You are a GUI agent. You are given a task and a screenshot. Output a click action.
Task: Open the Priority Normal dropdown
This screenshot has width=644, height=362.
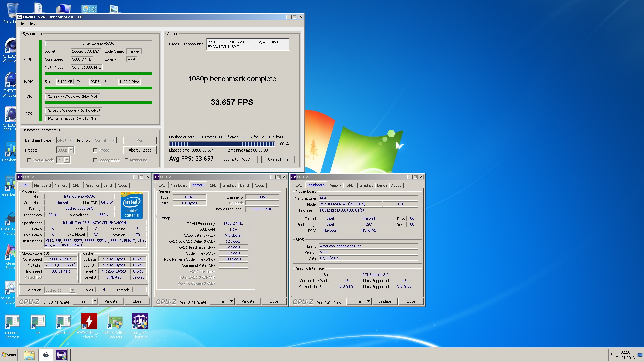point(105,140)
